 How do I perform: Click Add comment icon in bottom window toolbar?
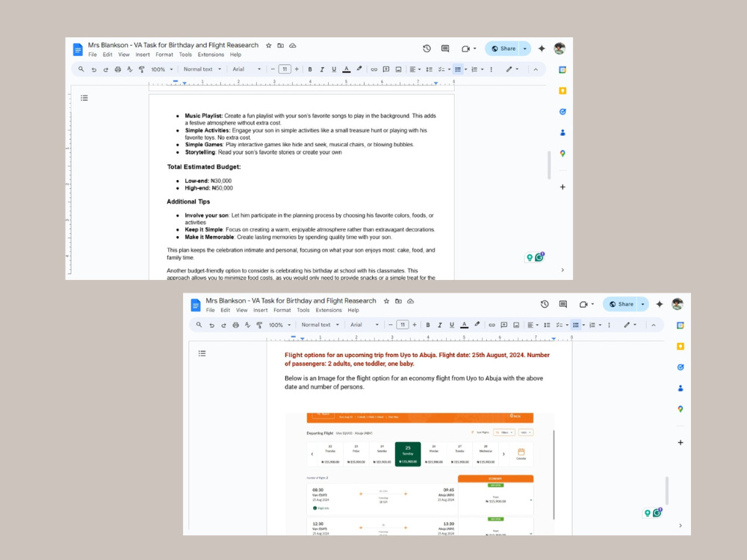503,326
